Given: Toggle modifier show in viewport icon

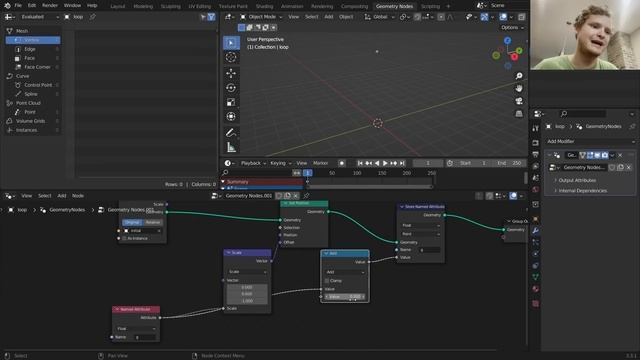Looking at the screenshot, I should 598,155.
